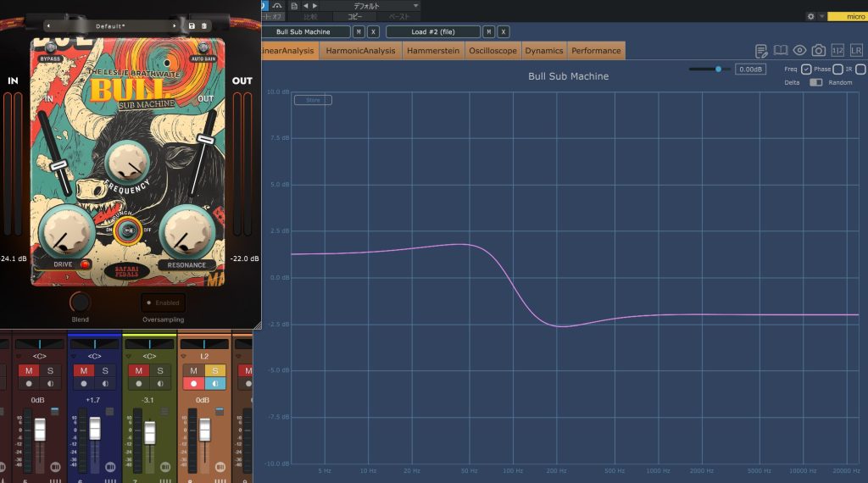Save preset with the floppy disk icon

[192, 26]
